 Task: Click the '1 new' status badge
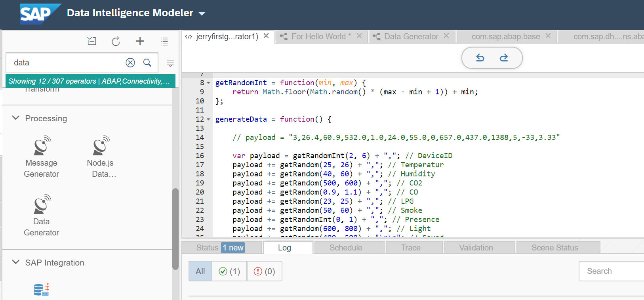[233, 248]
